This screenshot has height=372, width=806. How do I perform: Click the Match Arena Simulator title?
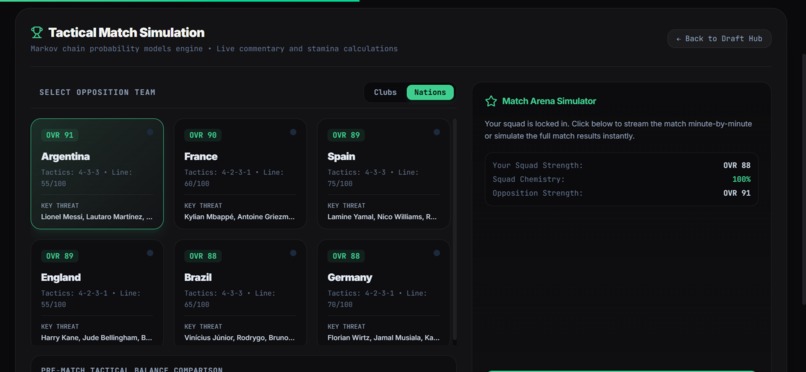tap(549, 101)
